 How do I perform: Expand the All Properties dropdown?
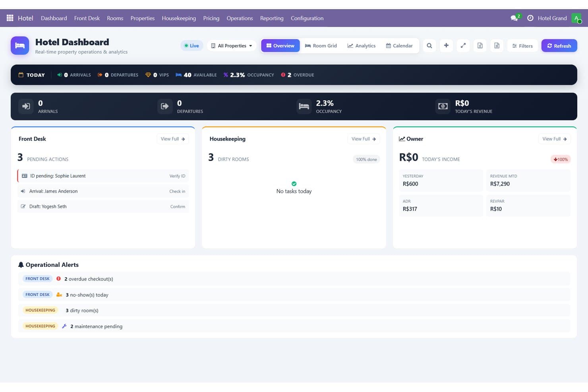(x=232, y=46)
